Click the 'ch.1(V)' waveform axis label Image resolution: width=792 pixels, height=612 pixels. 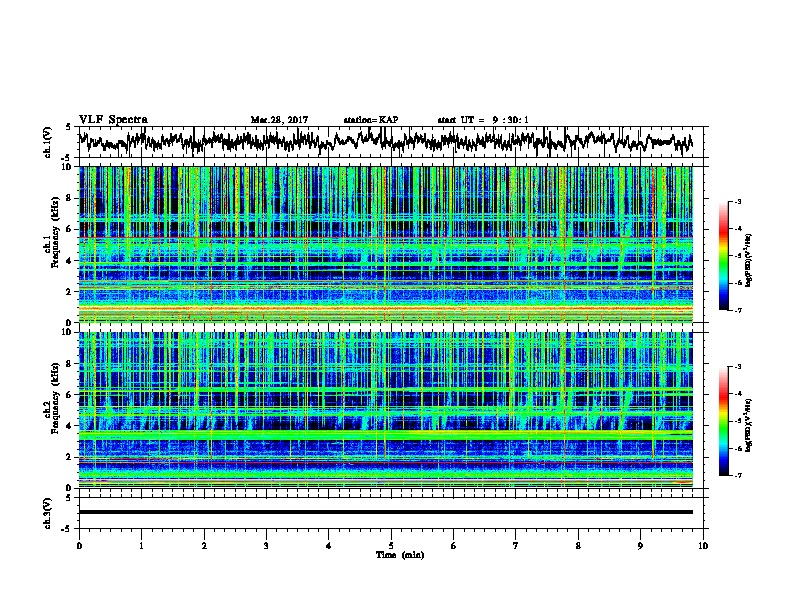47,142
